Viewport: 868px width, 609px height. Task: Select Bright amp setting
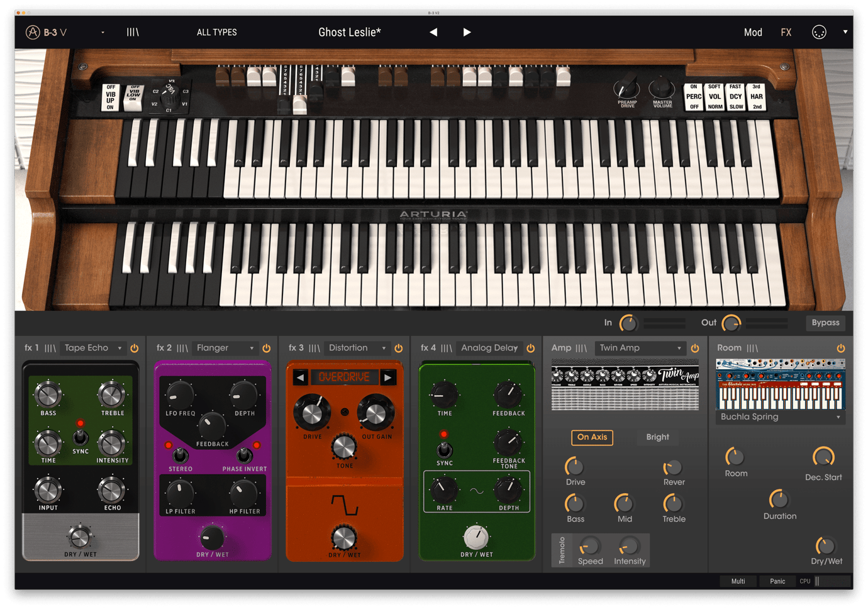(x=657, y=437)
